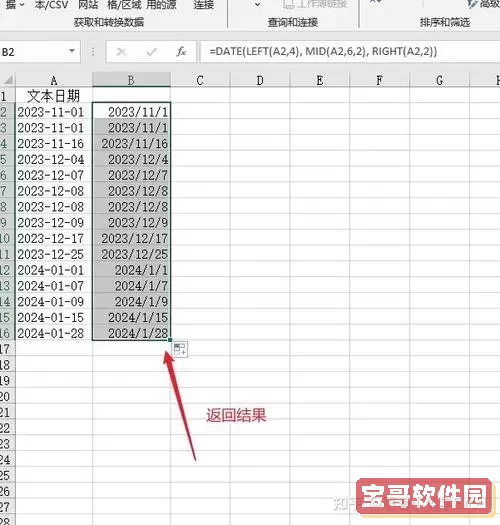The height and width of the screenshot is (525, 500).
Task: Select cell containing 2023/12/4
Action: (x=132, y=159)
